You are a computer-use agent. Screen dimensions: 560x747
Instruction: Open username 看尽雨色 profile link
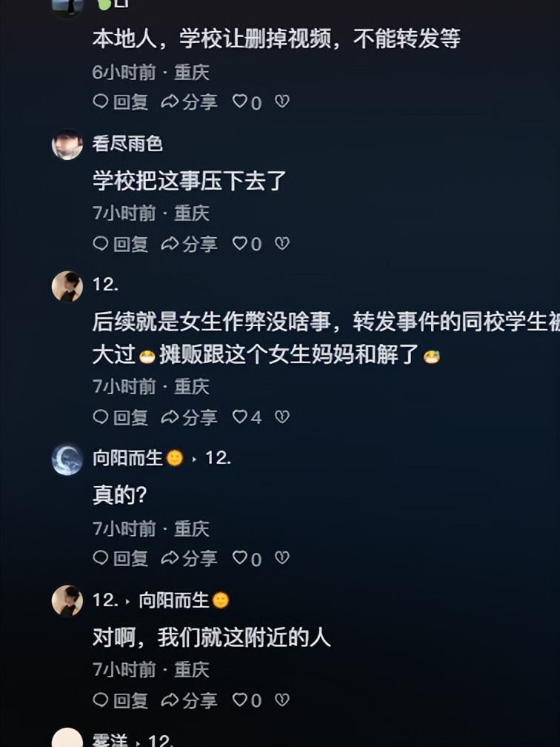pos(127,144)
